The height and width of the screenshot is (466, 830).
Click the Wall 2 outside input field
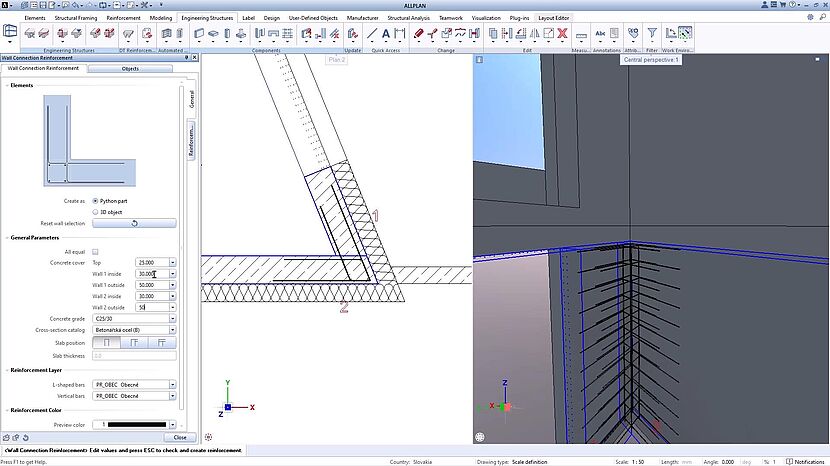(152, 308)
